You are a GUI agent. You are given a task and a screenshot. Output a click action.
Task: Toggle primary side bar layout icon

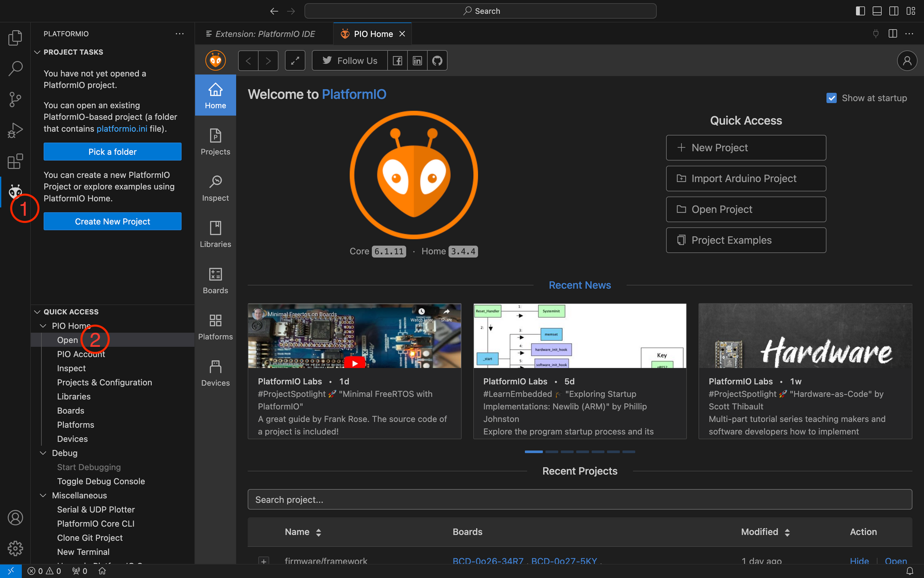click(860, 11)
